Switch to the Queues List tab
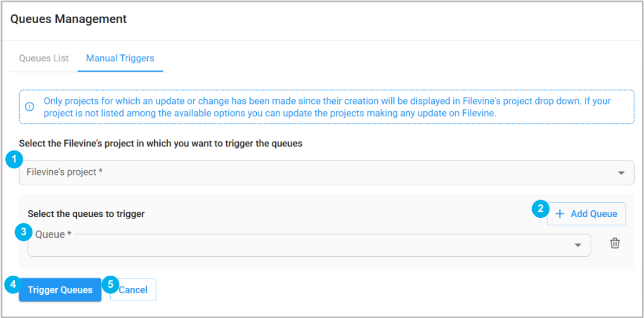644x318 pixels. coord(43,59)
